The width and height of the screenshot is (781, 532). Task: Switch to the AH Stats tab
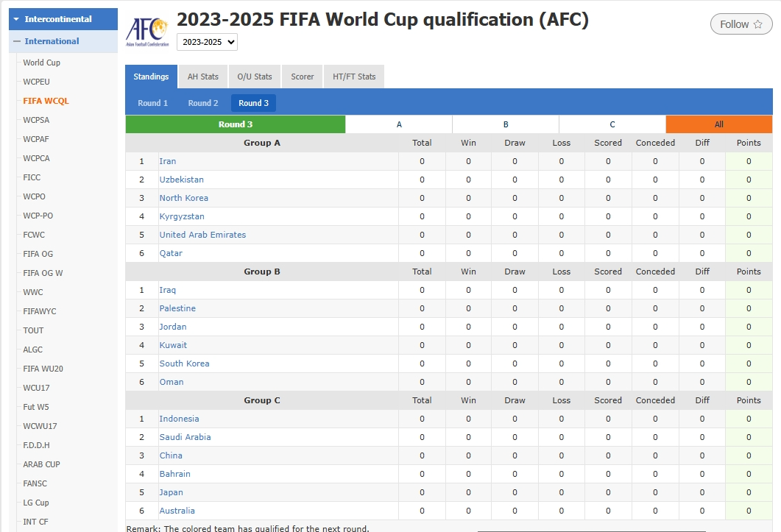point(202,76)
